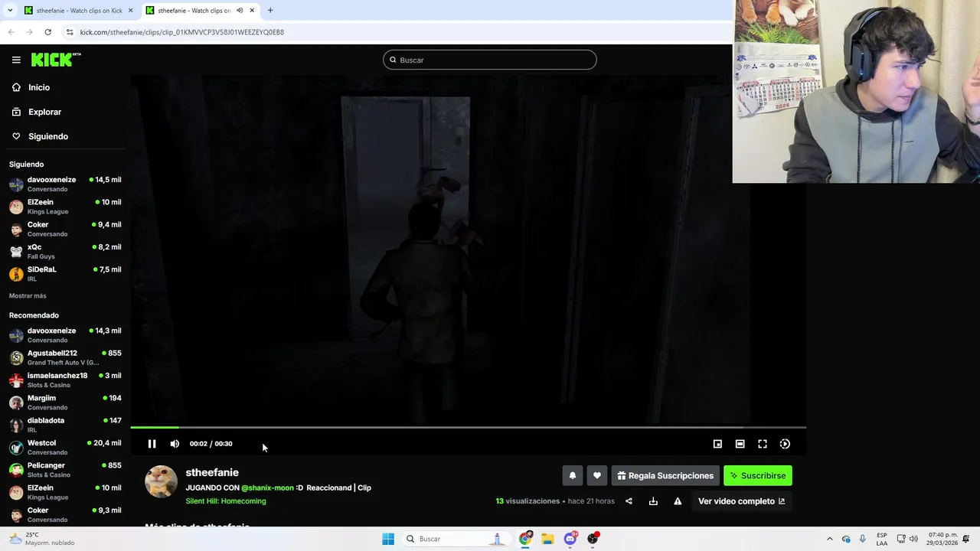980x551 pixels.
Task: Click the Kick logo
Action: point(56,60)
